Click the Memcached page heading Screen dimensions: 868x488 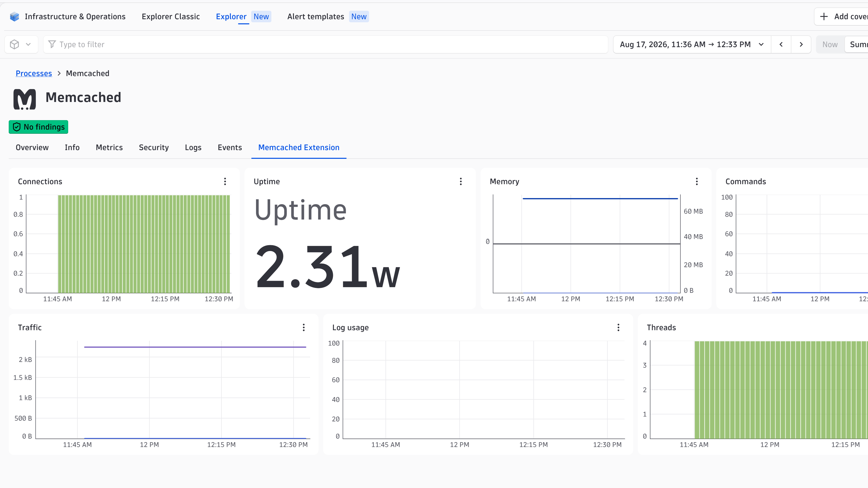[x=83, y=97]
